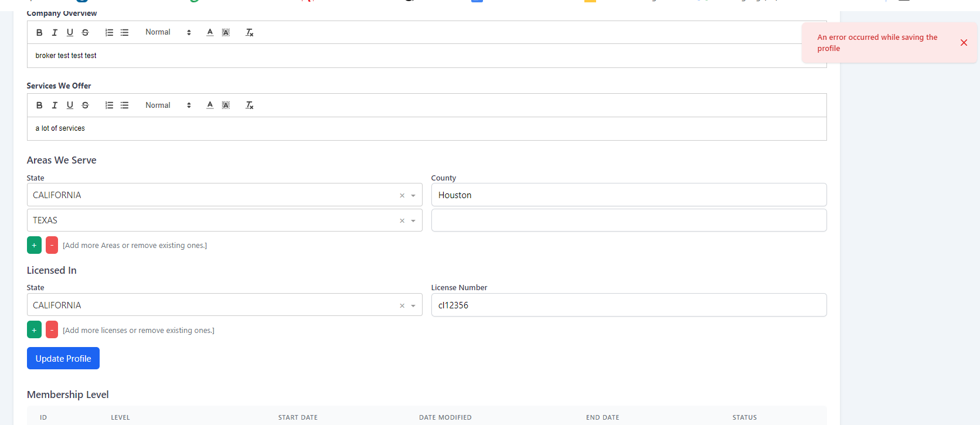Expand the TEXAS state dropdown arrow
980x425 pixels.
pyautogui.click(x=413, y=221)
